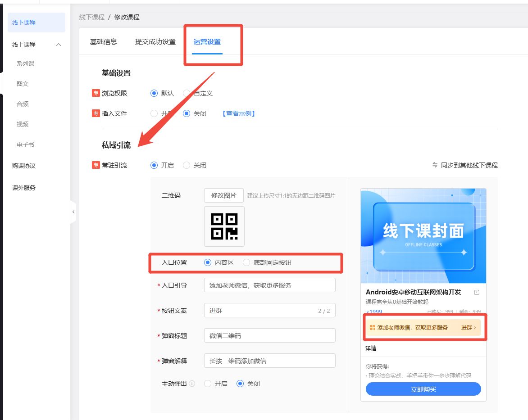The image size is (528, 420).
Task: Click the 进群 arrow in preview banner
Action: point(469,328)
